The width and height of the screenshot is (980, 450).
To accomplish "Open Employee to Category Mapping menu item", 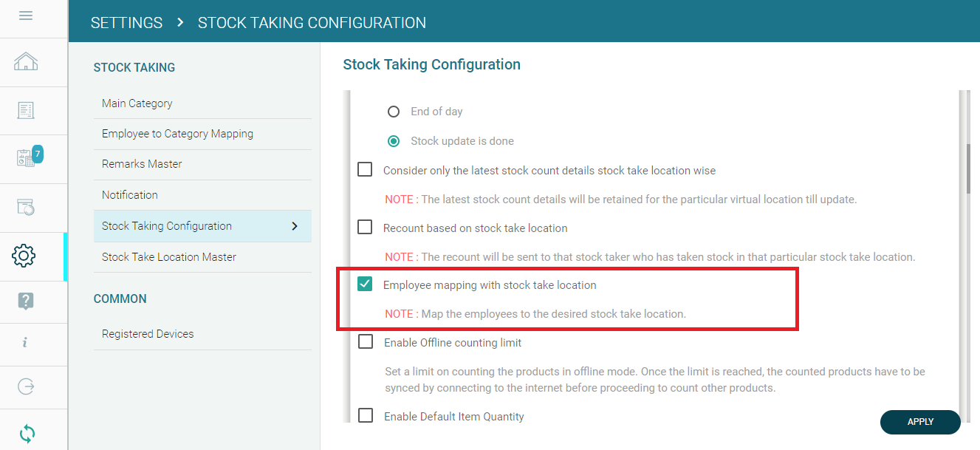I will click(x=177, y=134).
